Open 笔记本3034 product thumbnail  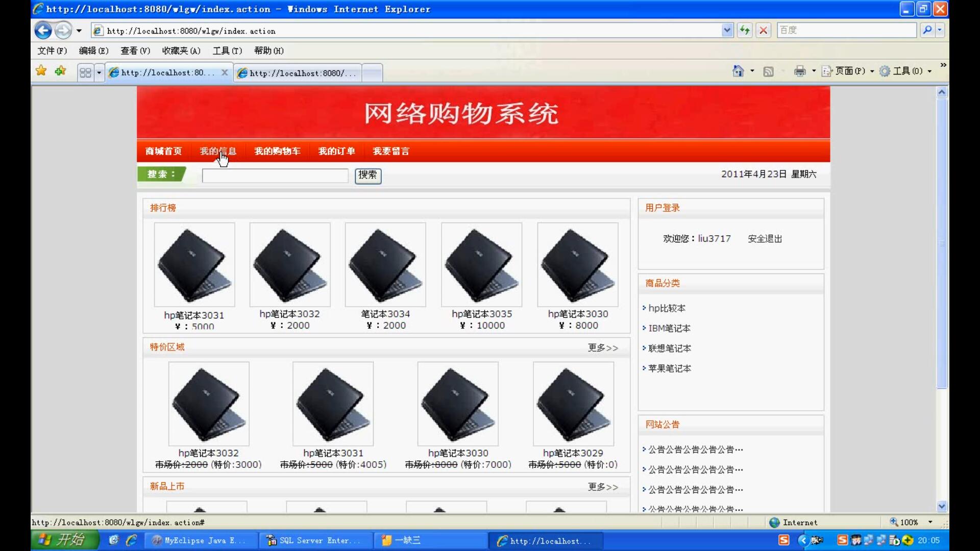[385, 264]
